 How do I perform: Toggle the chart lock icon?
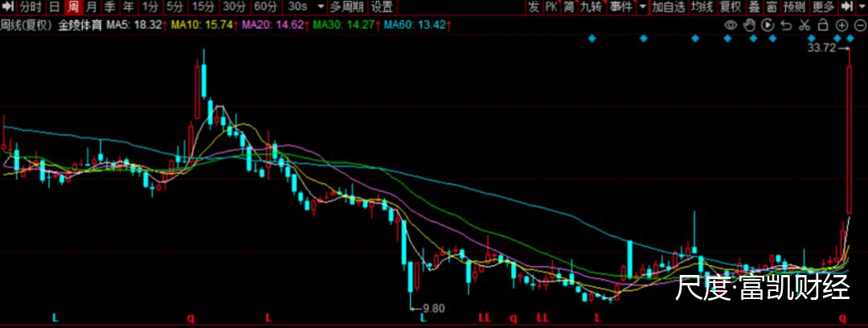(822, 25)
